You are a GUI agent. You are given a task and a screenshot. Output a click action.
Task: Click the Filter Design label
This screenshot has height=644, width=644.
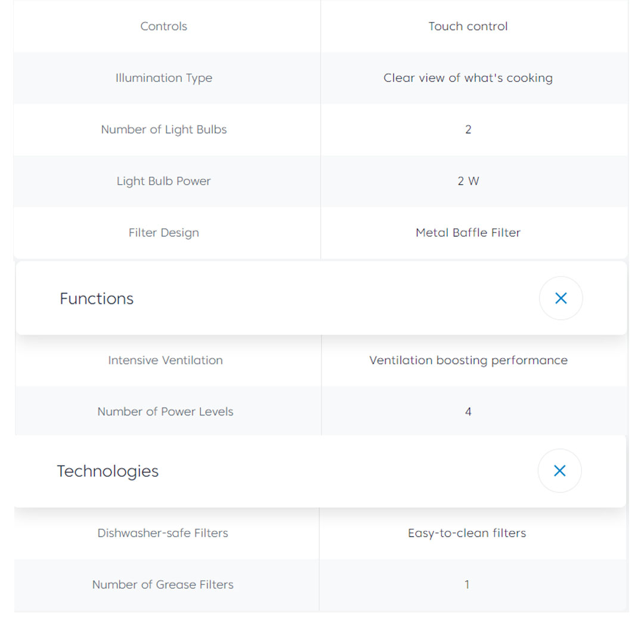pyautogui.click(x=164, y=233)
